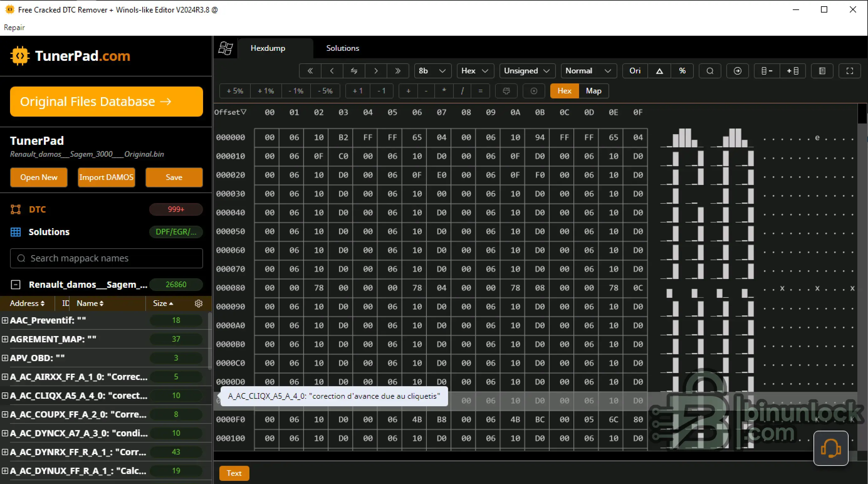Click the -1 decrement button

coord(381,91)
